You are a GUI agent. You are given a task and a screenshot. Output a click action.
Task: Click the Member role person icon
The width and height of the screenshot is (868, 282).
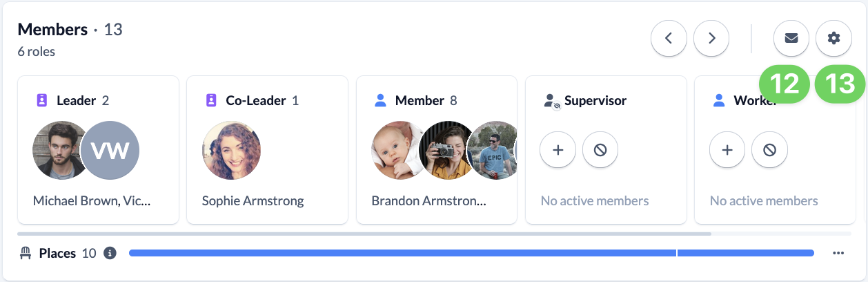(x=380, y=101)
